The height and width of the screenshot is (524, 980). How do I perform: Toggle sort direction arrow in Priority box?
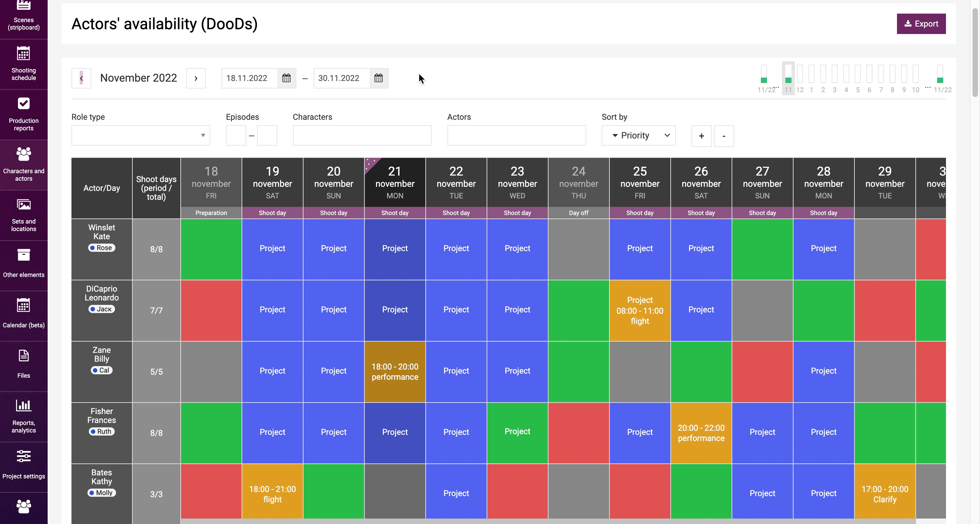(615, 135)
